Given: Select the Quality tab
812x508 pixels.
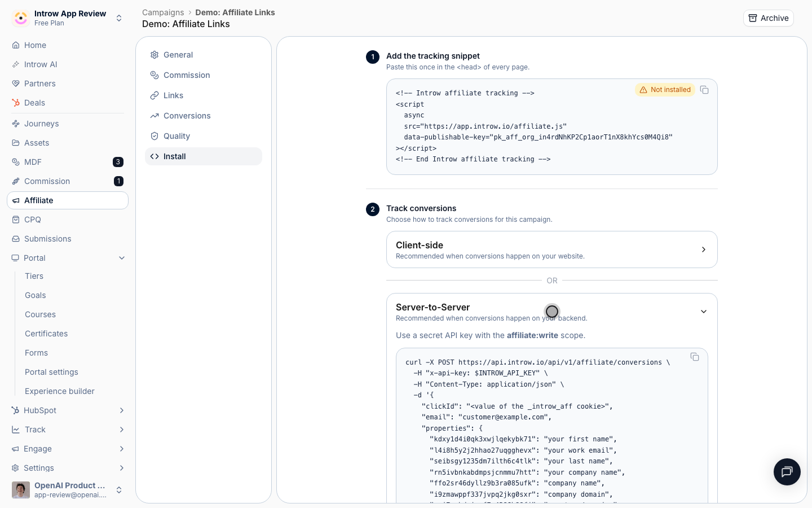Looking at the screenshot, I should [x=204, y=136].
